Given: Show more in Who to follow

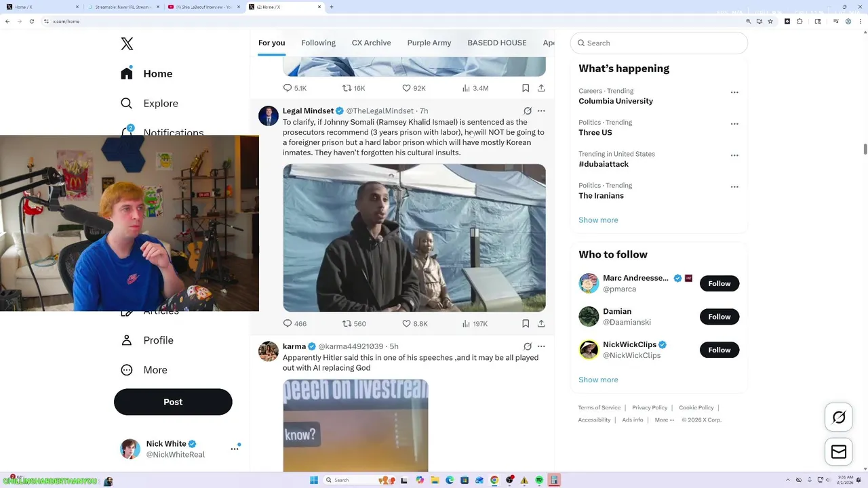Looking at the screenshot, I should 598,380.
